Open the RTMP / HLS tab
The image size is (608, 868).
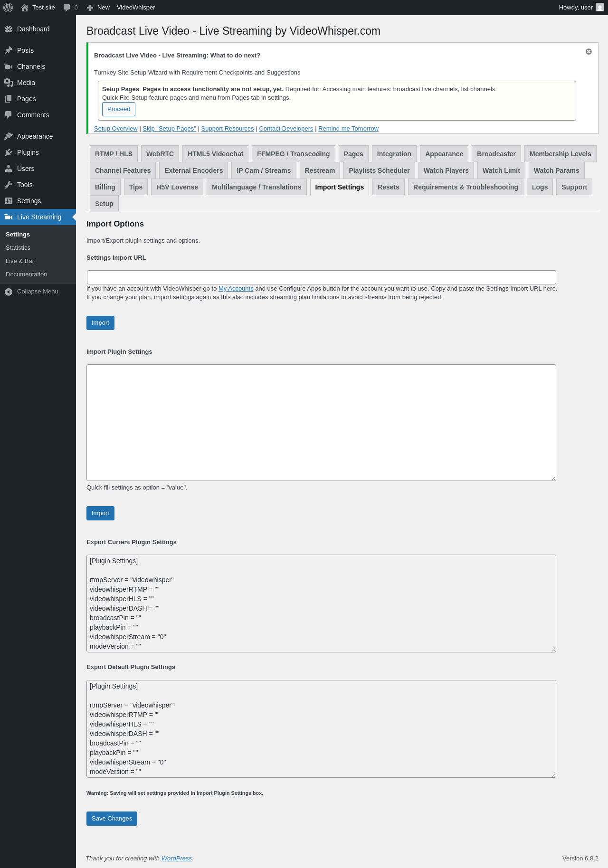(114, 154)
